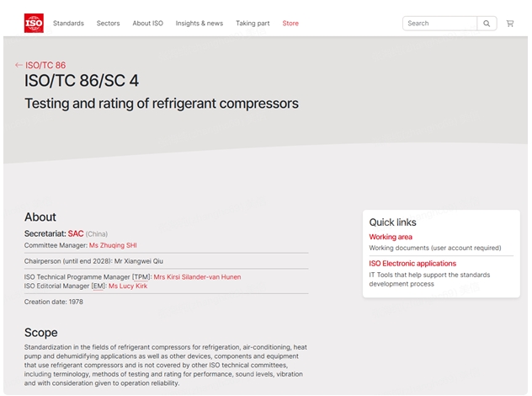Click the back arrow beside ISO/TC 86

click(19, 65)
